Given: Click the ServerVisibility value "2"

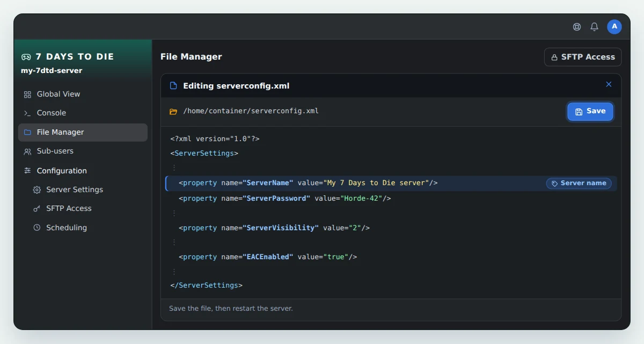Looking at the screenshot, I should (x=355, y=228).
